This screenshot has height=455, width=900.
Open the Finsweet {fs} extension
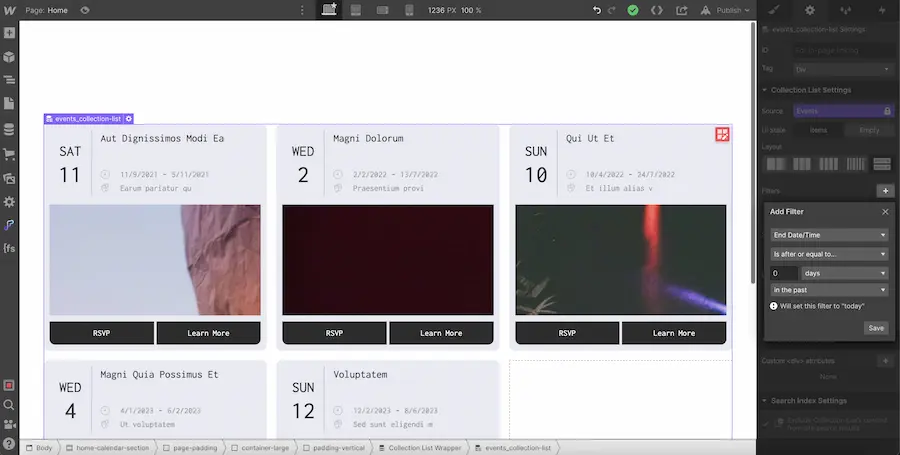coord(9,248)
